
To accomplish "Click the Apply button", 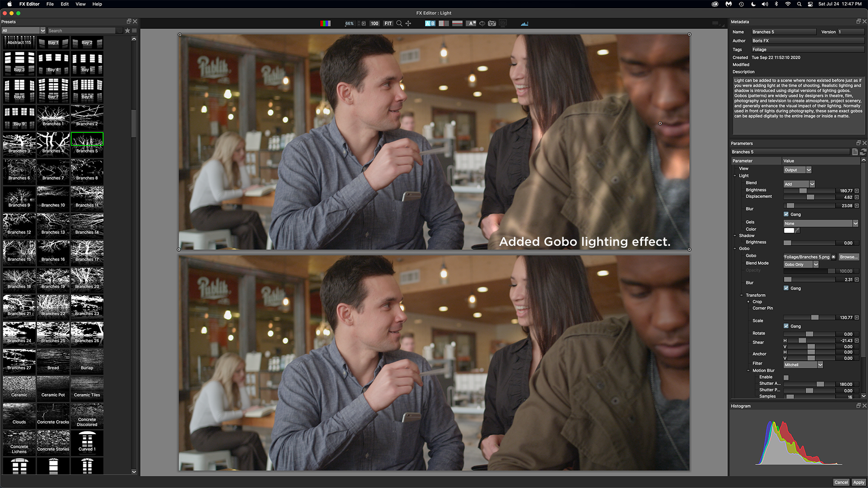I will [x=859, y=482].
